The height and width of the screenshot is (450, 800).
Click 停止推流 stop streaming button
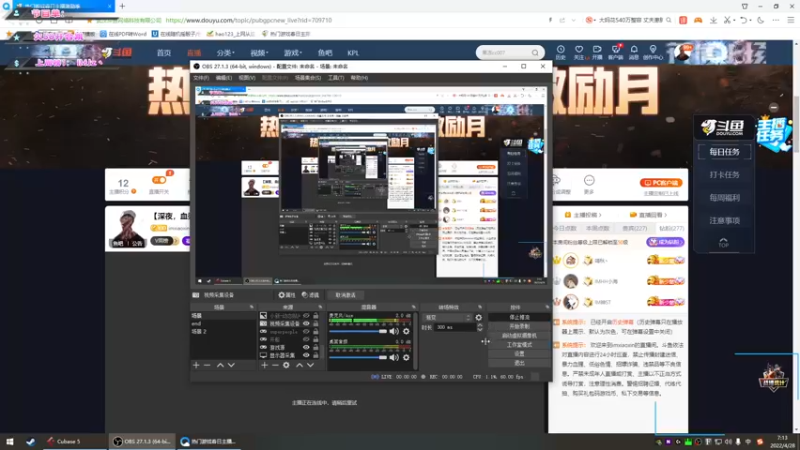519,317
